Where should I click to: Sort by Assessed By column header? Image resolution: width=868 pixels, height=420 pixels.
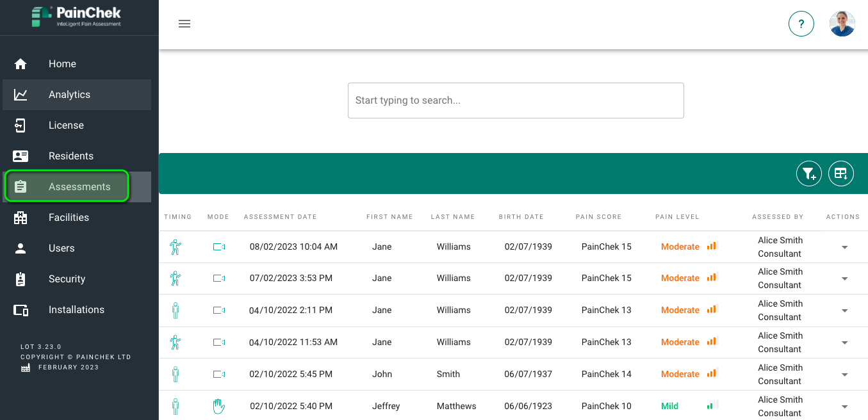[x=778, y=217]
